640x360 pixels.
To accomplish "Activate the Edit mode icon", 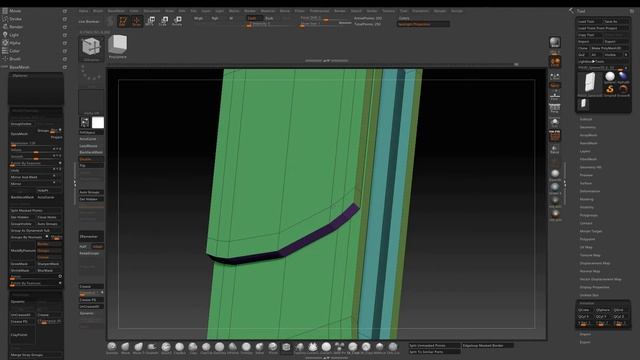I will pyautogui.click(x=123, y=21).
